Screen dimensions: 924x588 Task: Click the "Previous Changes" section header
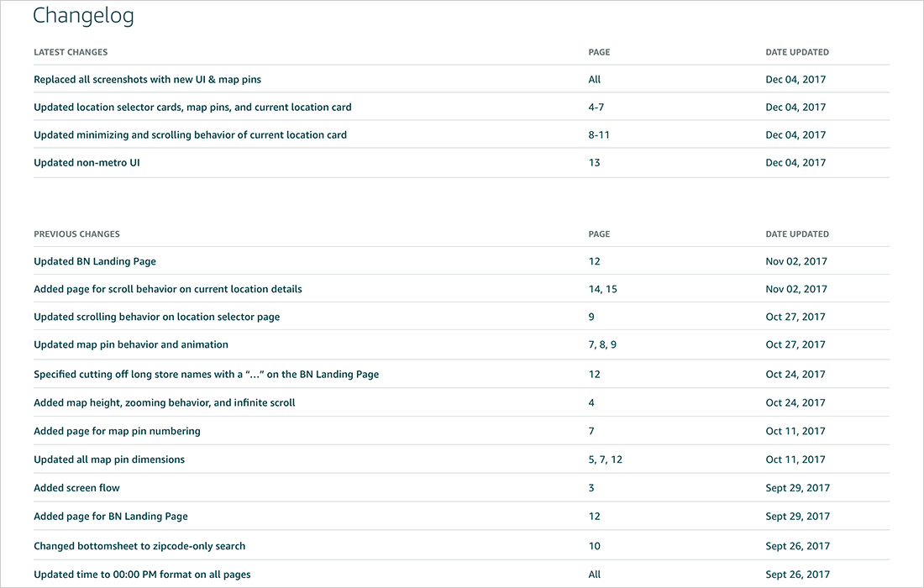[x=76, y=234]
